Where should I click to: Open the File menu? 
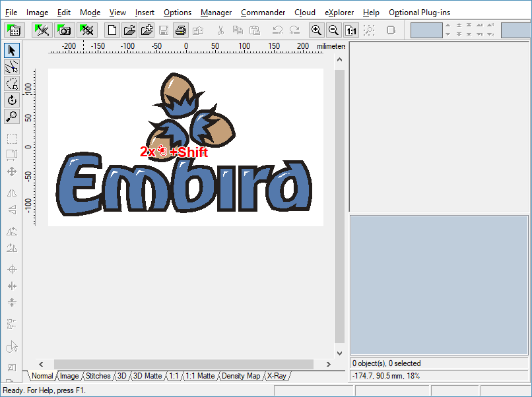[11, 13]
